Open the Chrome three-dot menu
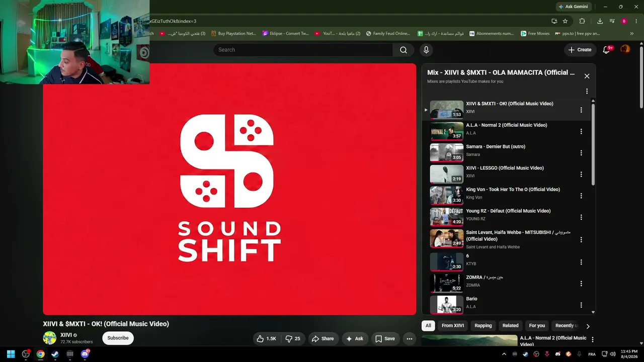 pos(636,21)
